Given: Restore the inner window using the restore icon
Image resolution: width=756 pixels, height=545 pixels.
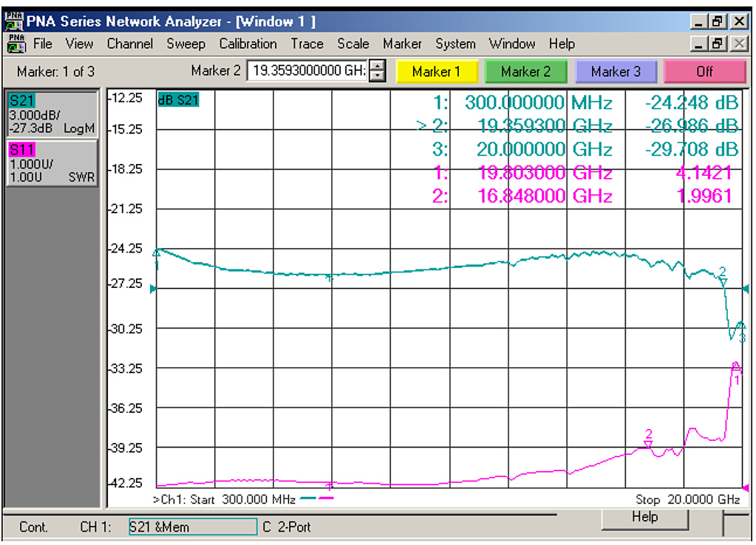Looking at the screenshot, I should click(x=720, y=44).
